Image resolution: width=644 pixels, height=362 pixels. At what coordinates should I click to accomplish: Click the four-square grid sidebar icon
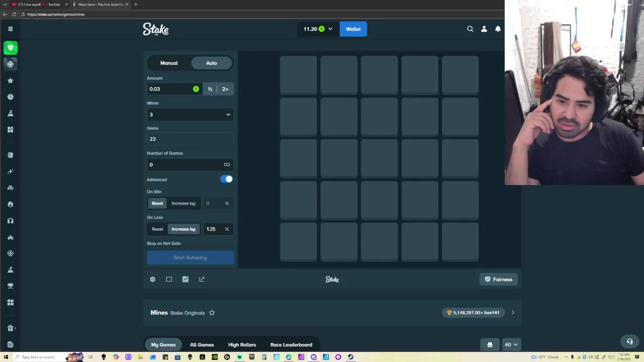point(10,302)
